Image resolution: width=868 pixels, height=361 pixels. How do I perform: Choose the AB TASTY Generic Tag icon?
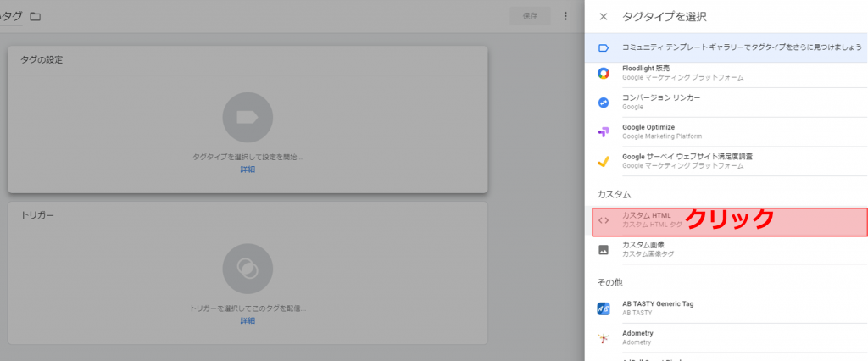(604, 308)
